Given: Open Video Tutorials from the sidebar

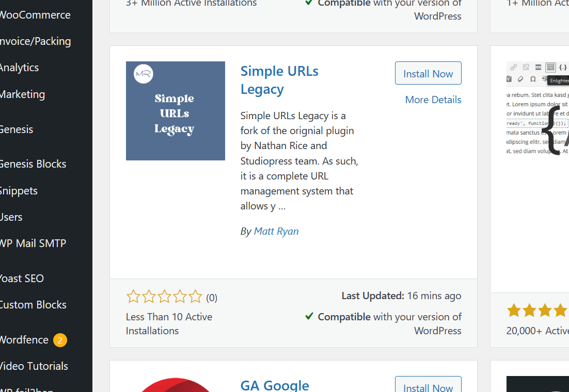Looking at the screenshot, I should [34, 366].
